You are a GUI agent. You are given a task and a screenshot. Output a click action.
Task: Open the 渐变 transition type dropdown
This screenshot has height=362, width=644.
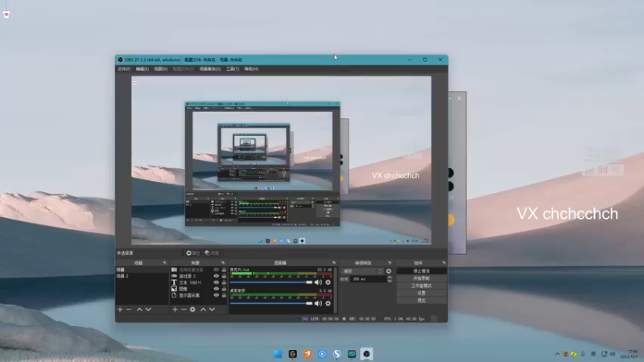click(x=362, y=271)
